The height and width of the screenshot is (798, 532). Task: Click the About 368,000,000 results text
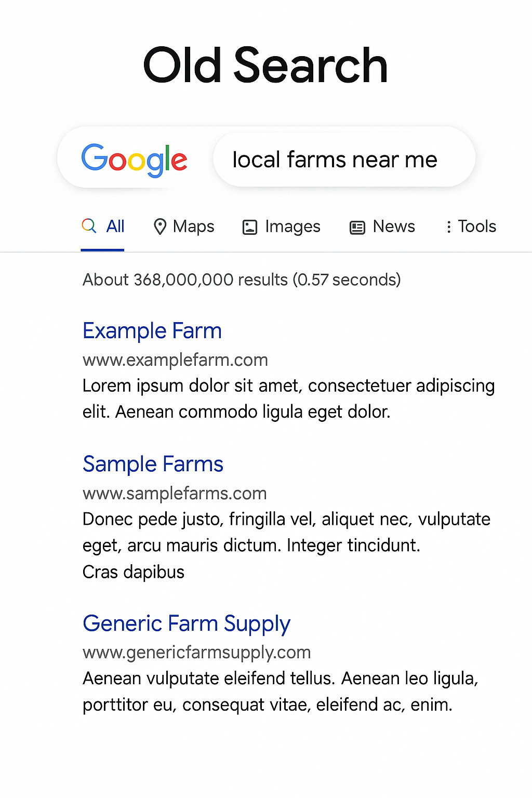(x=242, y=280)
